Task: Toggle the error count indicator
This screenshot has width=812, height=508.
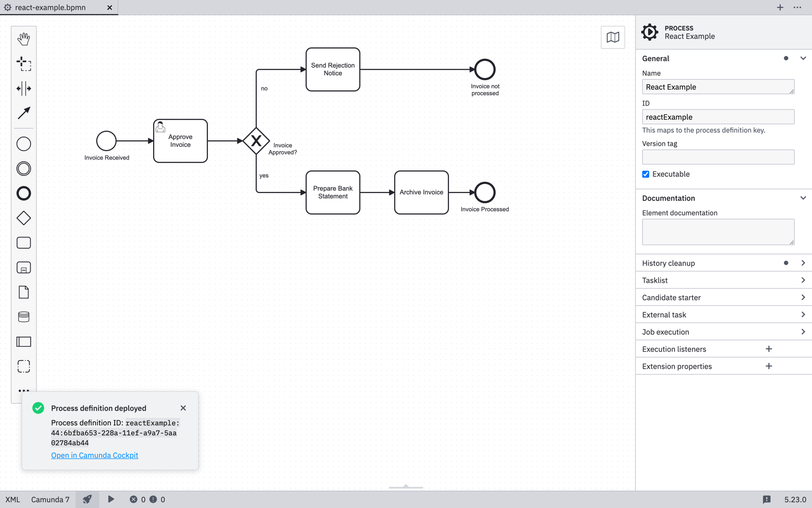Action: pyautogui.click(x=135, y=499)
